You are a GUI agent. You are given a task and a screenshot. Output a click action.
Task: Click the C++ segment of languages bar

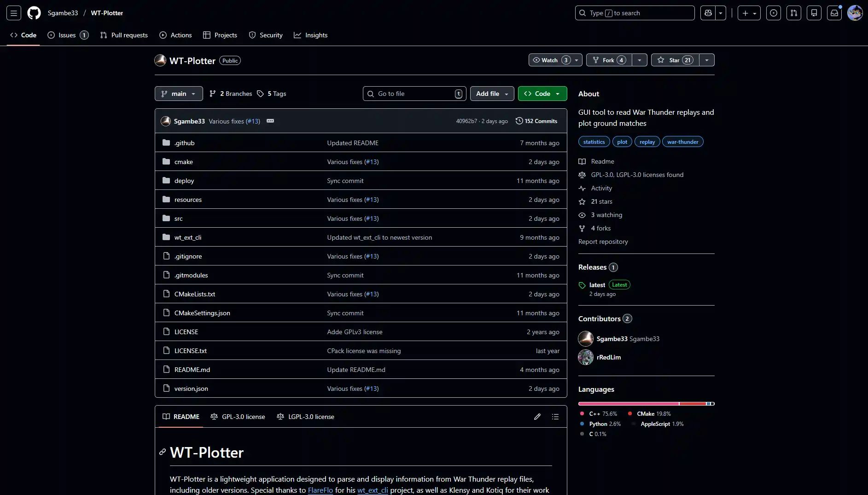(628, 404)
